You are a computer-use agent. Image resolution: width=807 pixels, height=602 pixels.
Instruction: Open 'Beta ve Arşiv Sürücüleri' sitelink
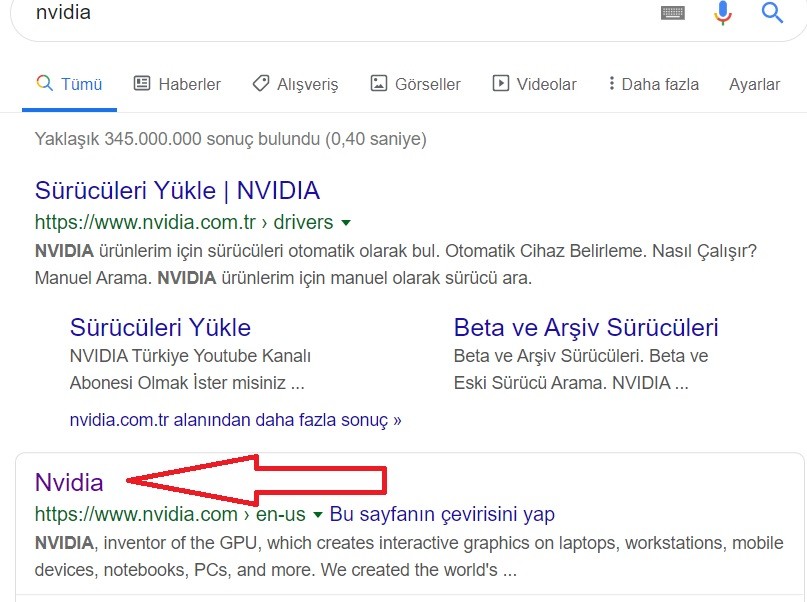click(x=586, y=328)
